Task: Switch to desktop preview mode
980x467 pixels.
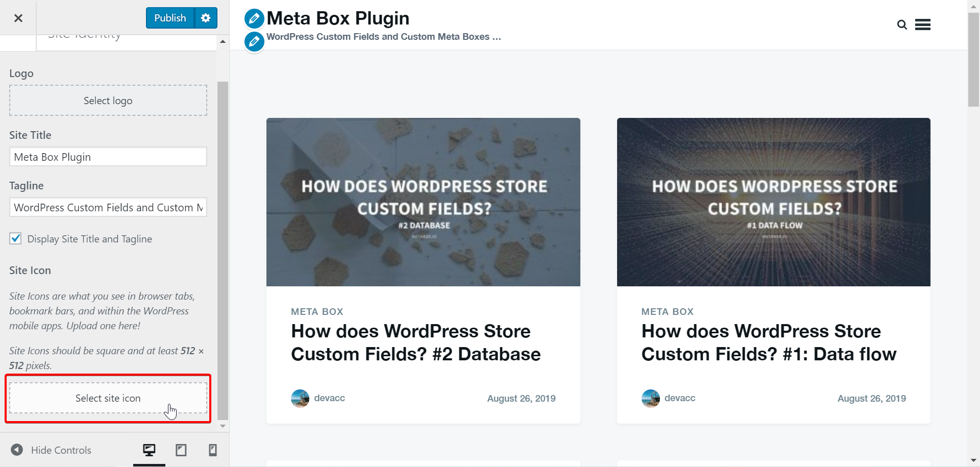Action: 149,450
